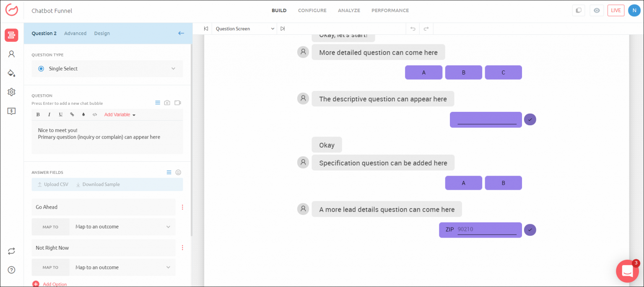This screenshot has height=287, width=644.
Task: Click the camera image icon above question editor
Action: pyautogui.click(x=167, y=103)
